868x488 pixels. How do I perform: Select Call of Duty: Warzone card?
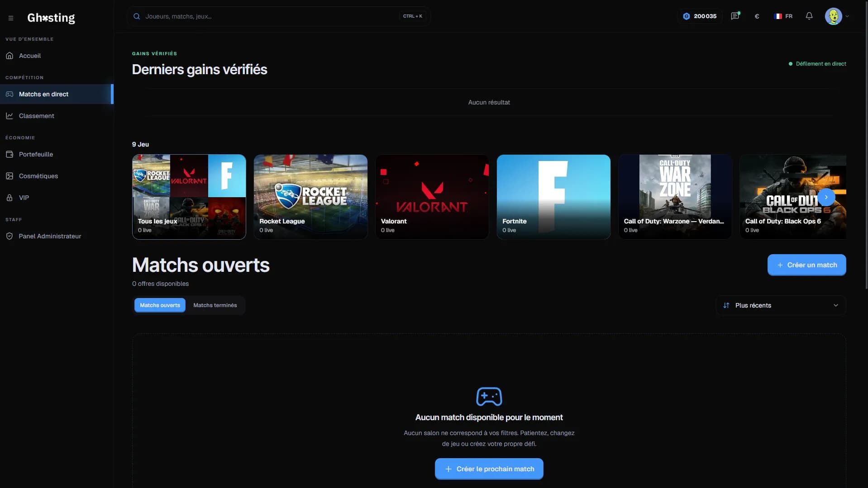pyautogui.click(x=675, y=197)
